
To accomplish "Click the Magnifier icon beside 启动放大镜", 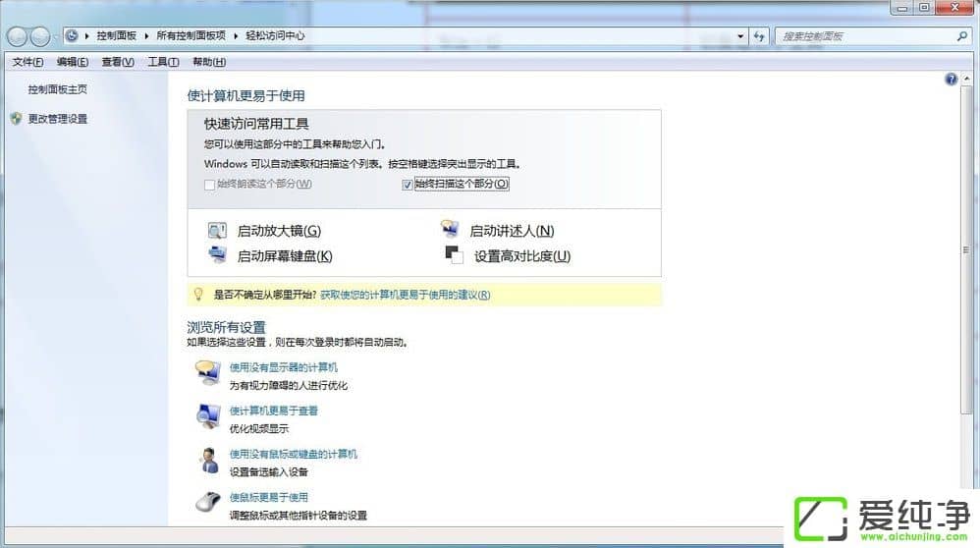I will 217,231.
